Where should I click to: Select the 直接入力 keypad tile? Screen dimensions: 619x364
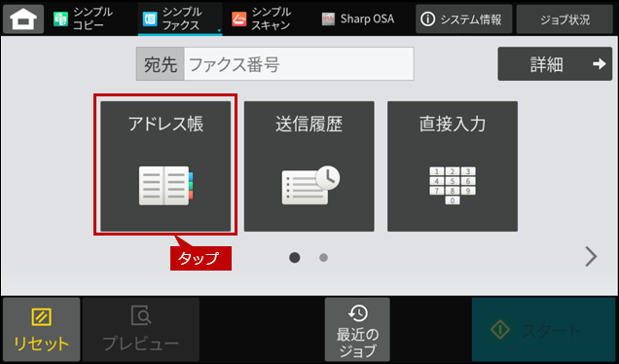pos(453,166)
